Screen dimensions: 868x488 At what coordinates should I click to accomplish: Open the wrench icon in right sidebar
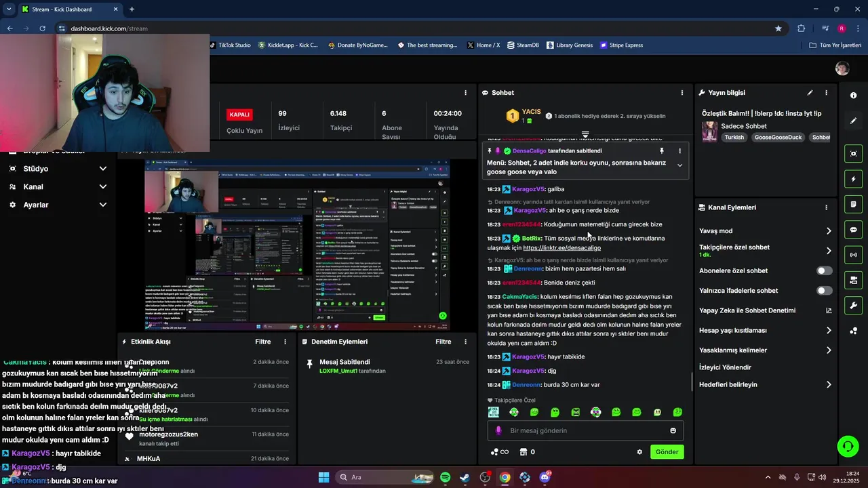(x=854, y=306)
